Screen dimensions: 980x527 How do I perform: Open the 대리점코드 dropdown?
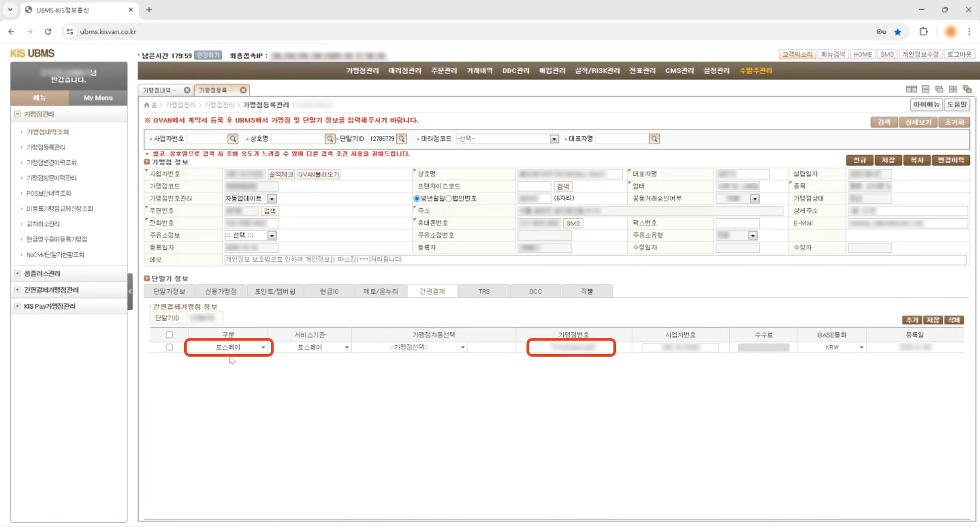coord(554,139)
